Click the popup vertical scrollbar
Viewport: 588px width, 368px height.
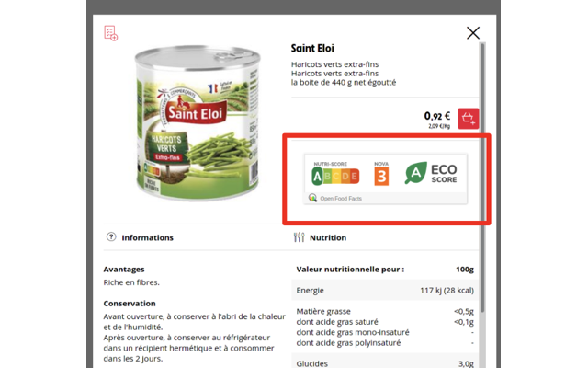[x=482, y=177]
